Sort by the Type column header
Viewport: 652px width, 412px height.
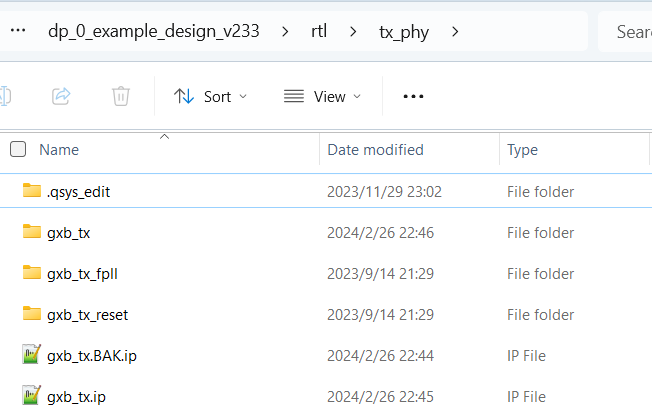[522, 150]
